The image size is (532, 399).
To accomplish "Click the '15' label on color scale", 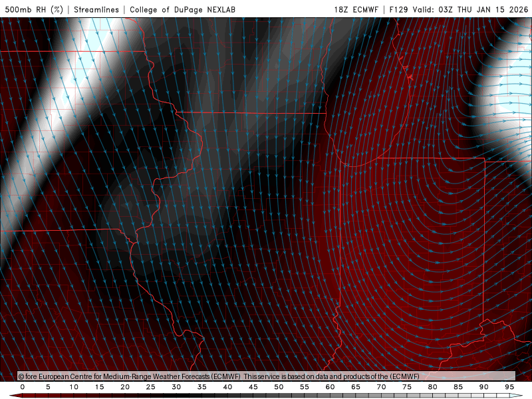I will [99, 387].
